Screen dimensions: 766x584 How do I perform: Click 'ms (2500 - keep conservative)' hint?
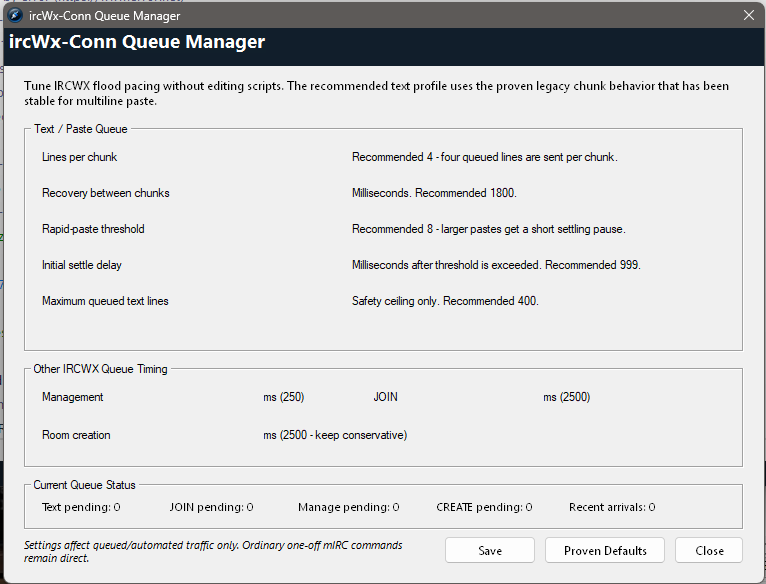click(335, 435)
